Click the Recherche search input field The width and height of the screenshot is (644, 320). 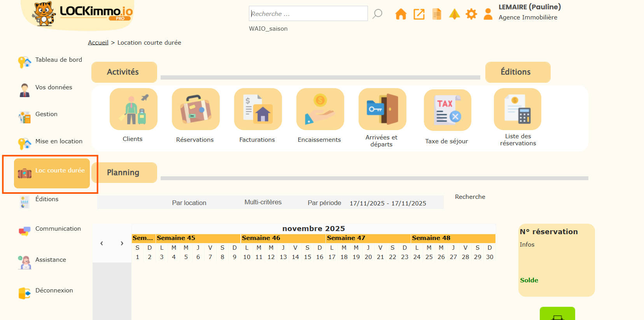pos(308,14)
